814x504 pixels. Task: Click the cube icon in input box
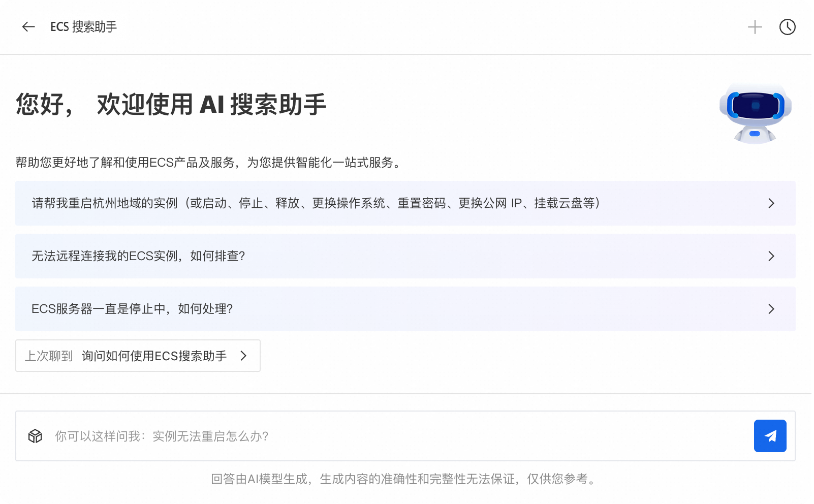point(35,436)
